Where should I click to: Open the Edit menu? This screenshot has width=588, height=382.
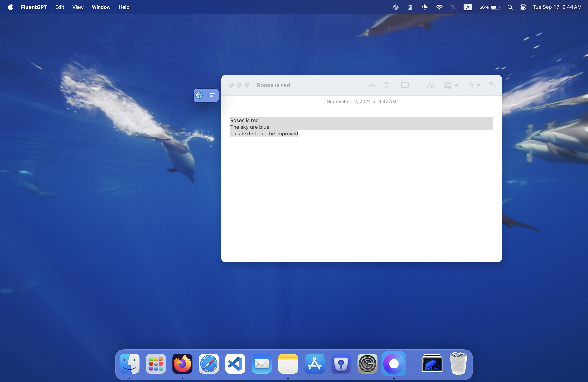coord(59,7)
